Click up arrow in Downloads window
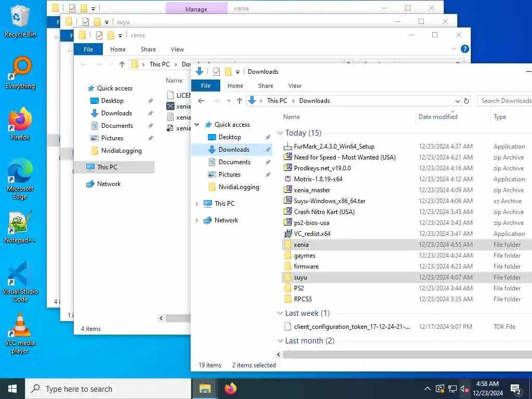This screenshot has height=399, width=532. [x=239, y=101]
